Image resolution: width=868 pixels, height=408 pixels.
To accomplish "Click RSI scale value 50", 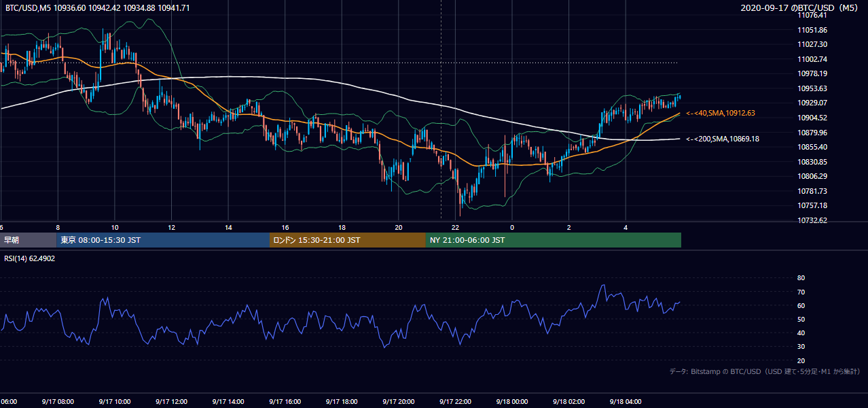I will [801, 319].
